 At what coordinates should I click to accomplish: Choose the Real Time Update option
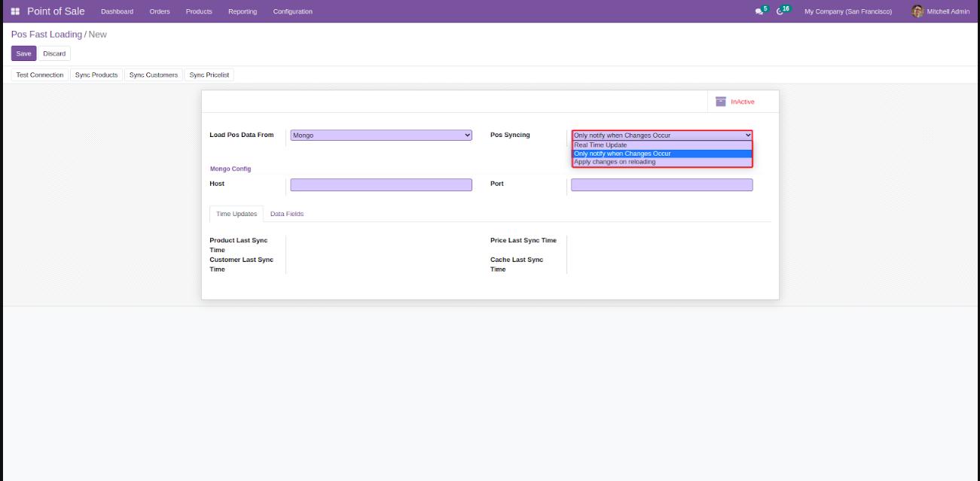pyautogui.click(x=662, y=145)
